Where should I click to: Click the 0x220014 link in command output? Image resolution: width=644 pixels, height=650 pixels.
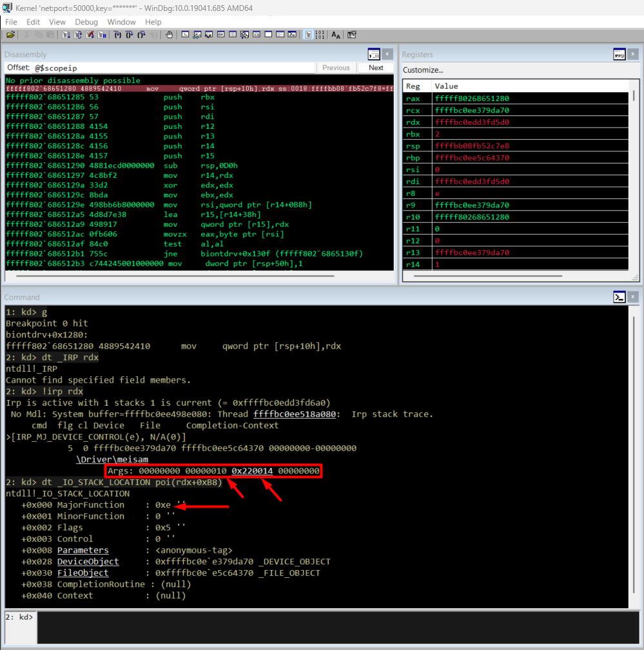pyautogui.click(x=252, y=471)
